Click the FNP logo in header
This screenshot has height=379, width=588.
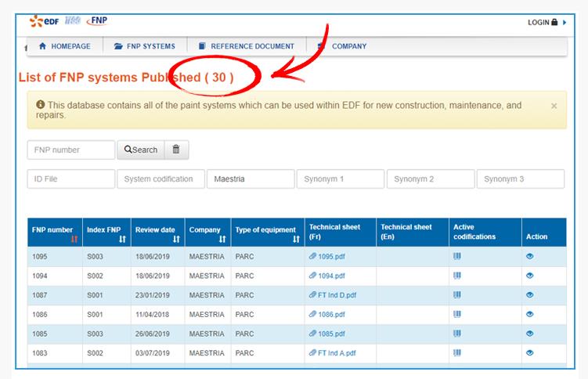98,21
